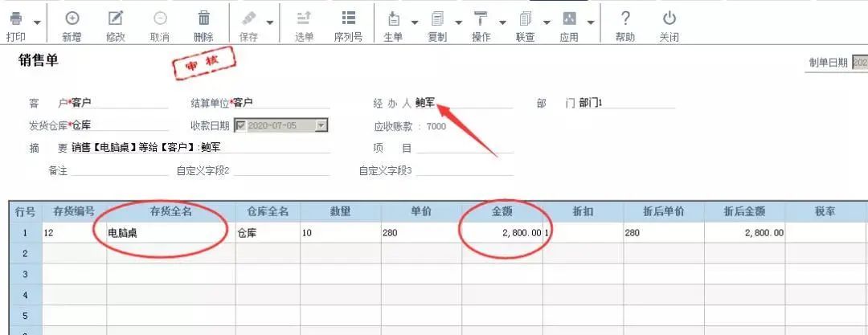
Task: Open the 收款日期 date dropdown
Action: click(x=321, y=125)
